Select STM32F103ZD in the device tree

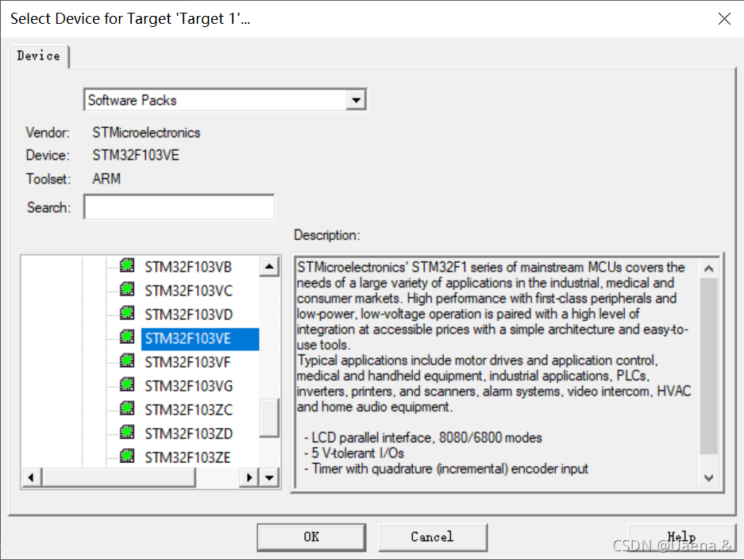click(189, 434)
